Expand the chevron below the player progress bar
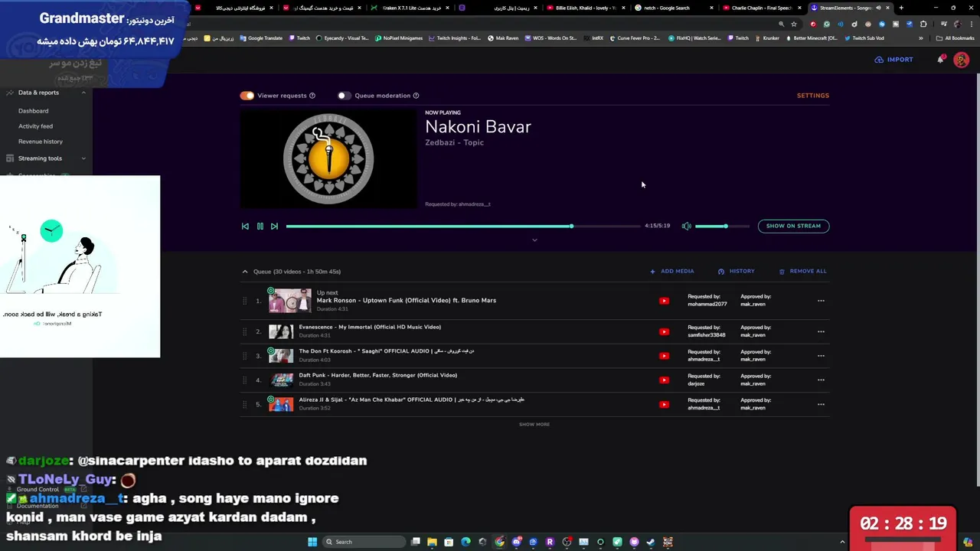 534,240
